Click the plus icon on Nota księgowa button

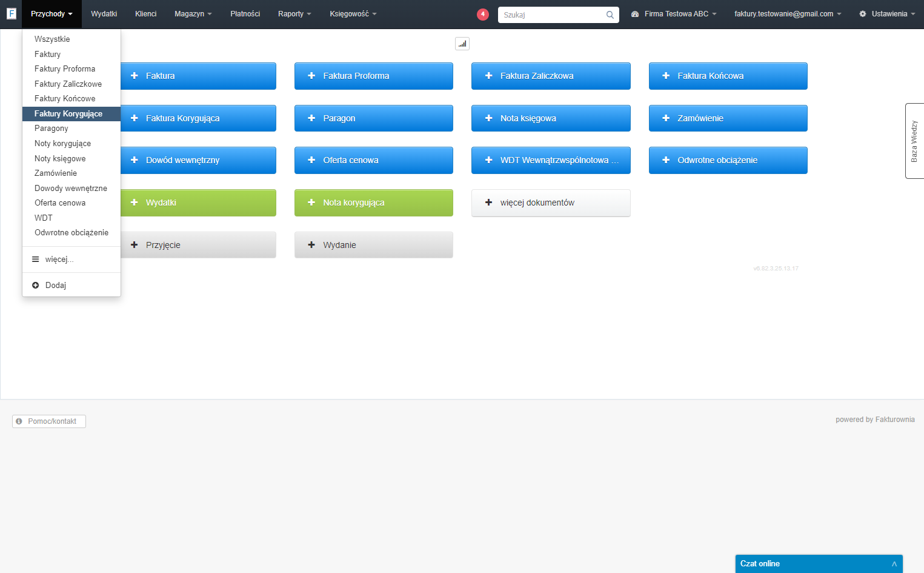(x=489, y=118)
